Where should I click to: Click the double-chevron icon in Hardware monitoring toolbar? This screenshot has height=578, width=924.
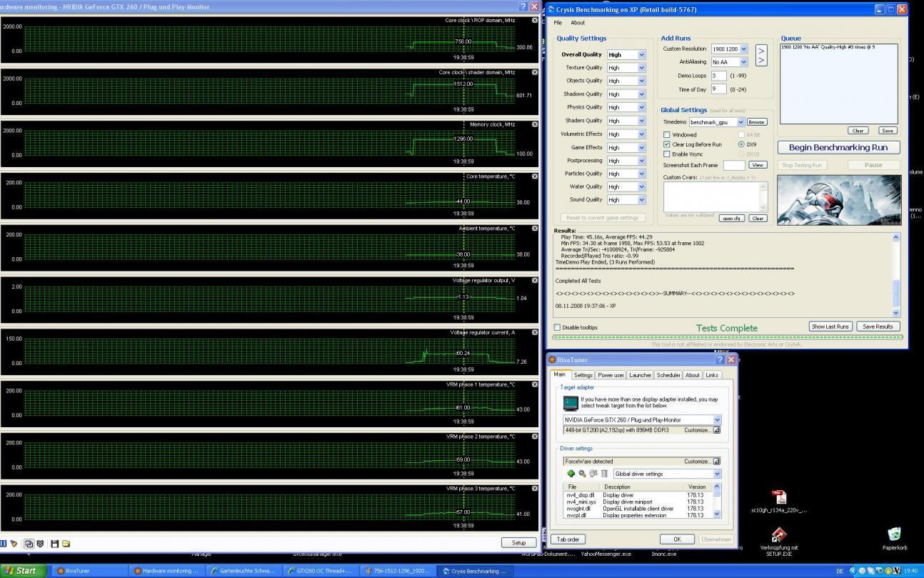(40, 544)
